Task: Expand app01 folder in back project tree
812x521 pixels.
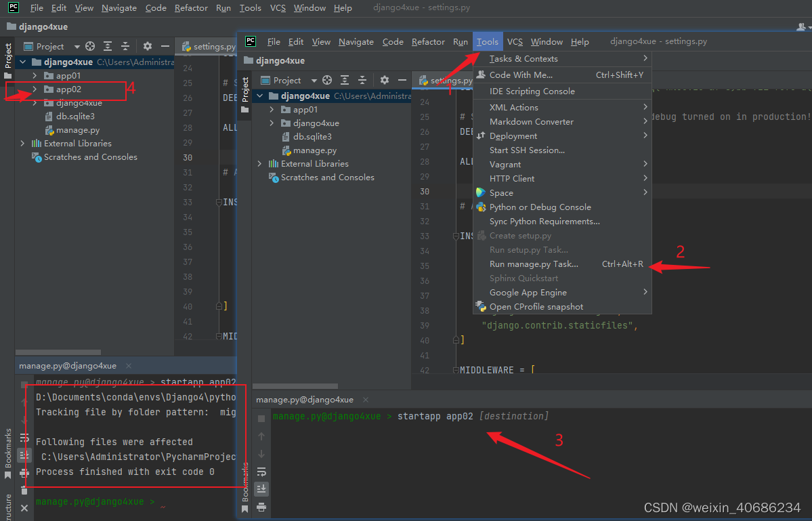Action: [35, 76]
